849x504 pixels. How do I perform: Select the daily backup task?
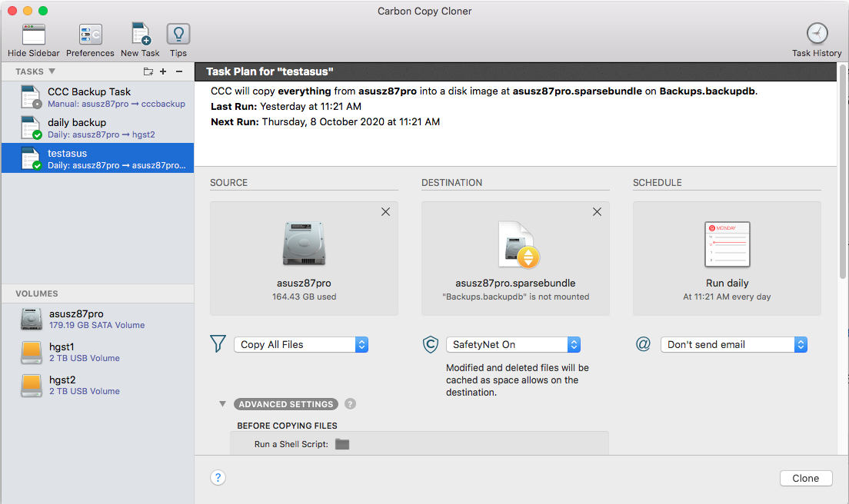pos(98,128)
